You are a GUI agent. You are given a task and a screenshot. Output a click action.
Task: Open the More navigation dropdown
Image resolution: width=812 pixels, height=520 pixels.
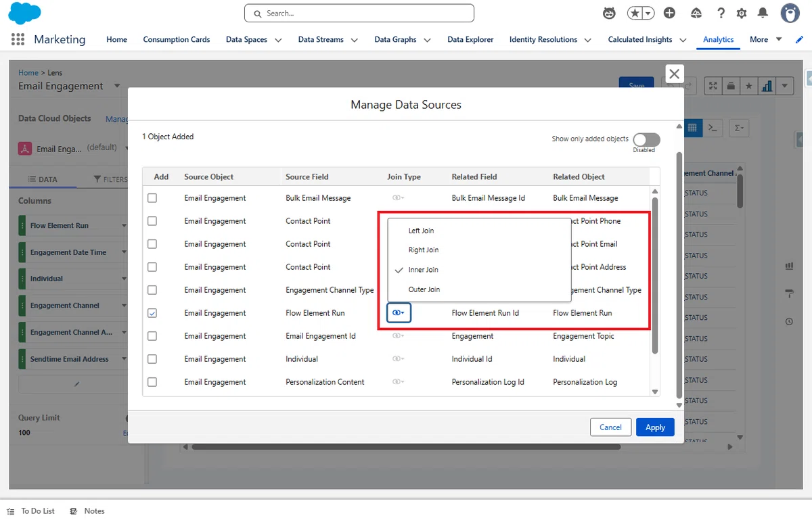point(765,39)
